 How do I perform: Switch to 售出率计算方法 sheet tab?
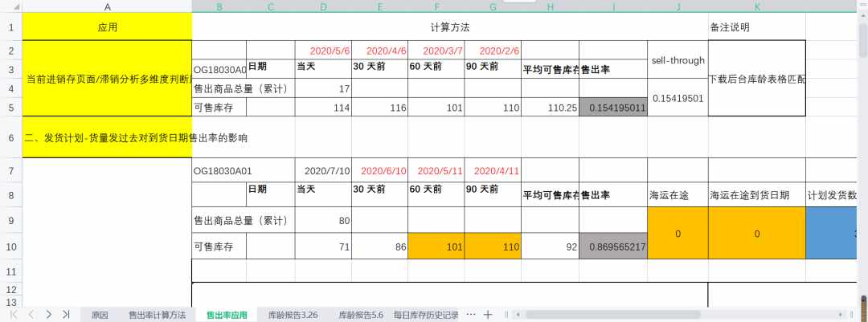pos(158,316)
